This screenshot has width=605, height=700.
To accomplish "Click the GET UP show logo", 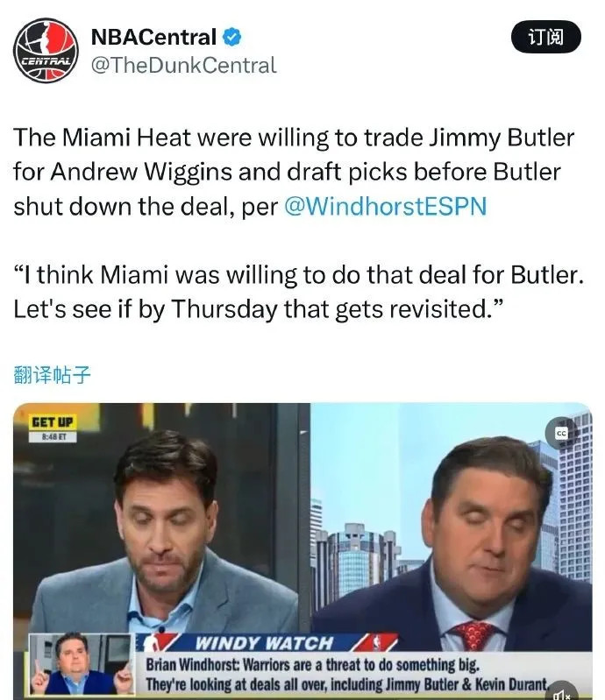I will click(x=53, y=422).
